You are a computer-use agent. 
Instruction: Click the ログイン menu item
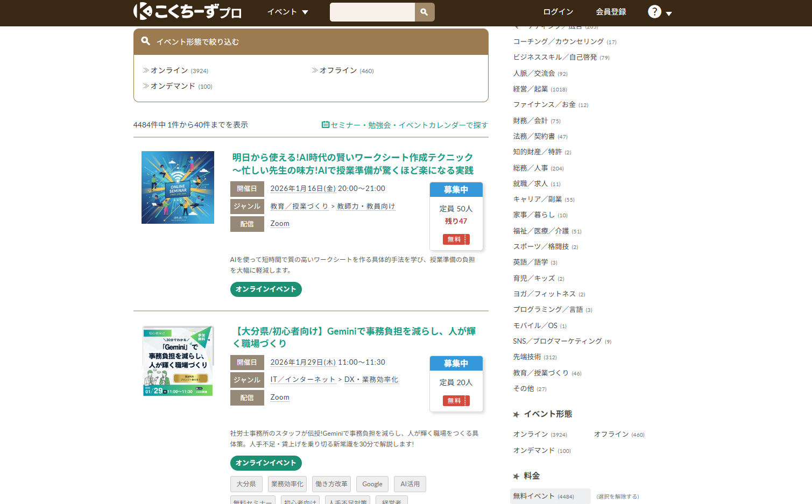pos(558,11)
